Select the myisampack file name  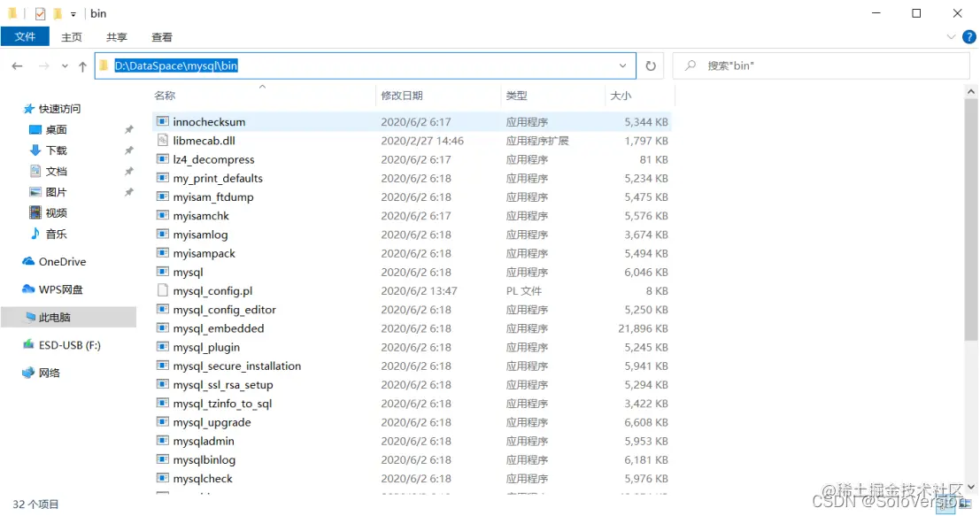tap(204, 253)
